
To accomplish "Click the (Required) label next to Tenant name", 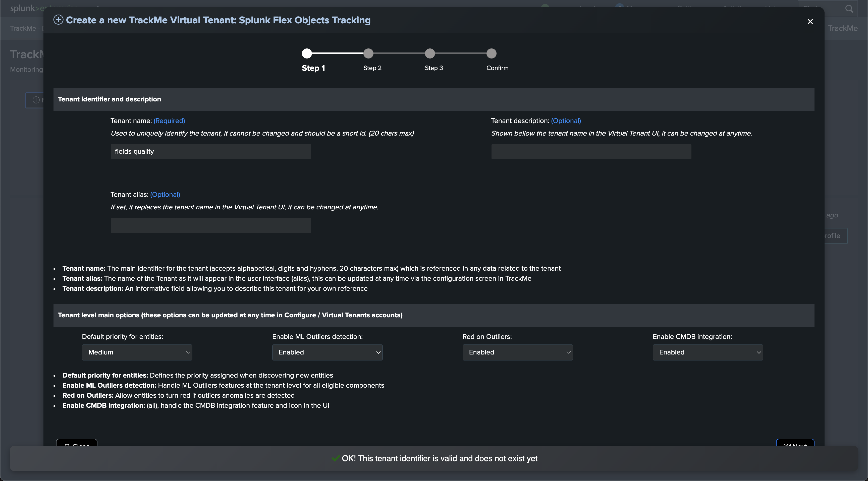I will click(x=169, y=121).
